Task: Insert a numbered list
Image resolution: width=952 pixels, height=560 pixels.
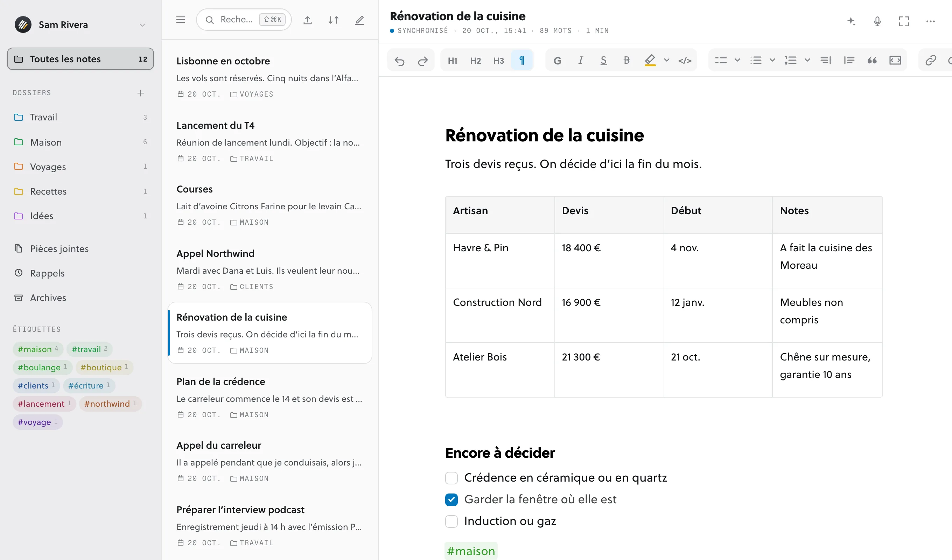Action: click(791, 61)
